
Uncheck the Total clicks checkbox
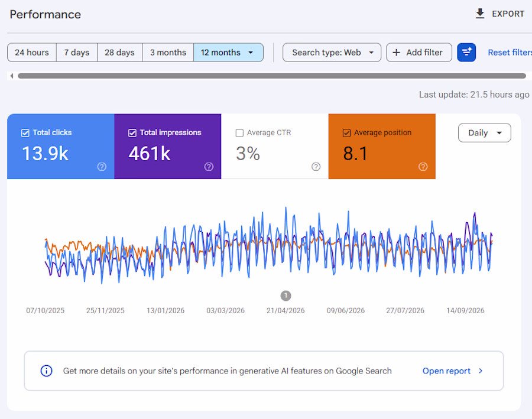click(25, 133)
